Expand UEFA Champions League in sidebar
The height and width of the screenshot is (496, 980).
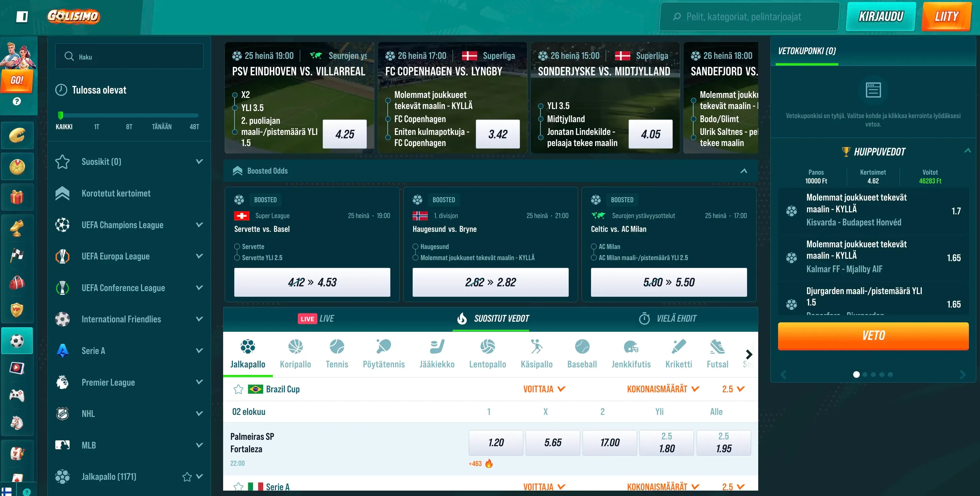199,225
